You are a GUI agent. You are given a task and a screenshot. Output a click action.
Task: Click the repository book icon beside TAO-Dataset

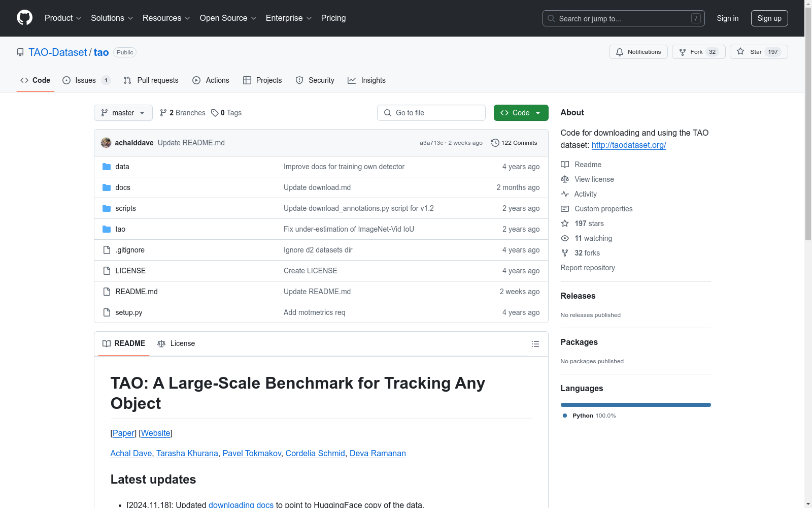[20, 52]
